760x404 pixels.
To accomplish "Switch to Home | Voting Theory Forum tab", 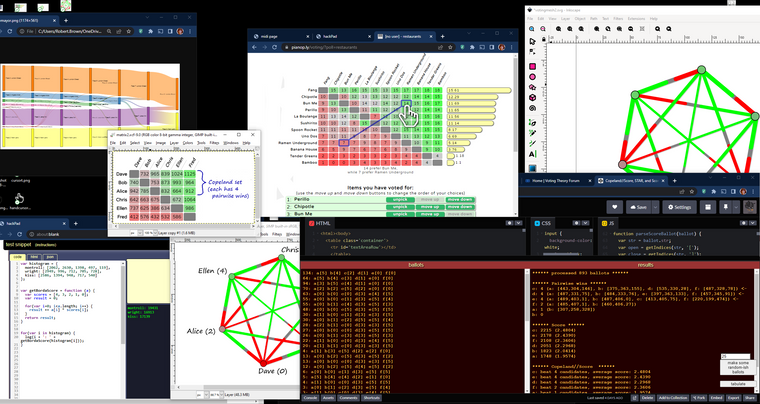I will [556, 181].
